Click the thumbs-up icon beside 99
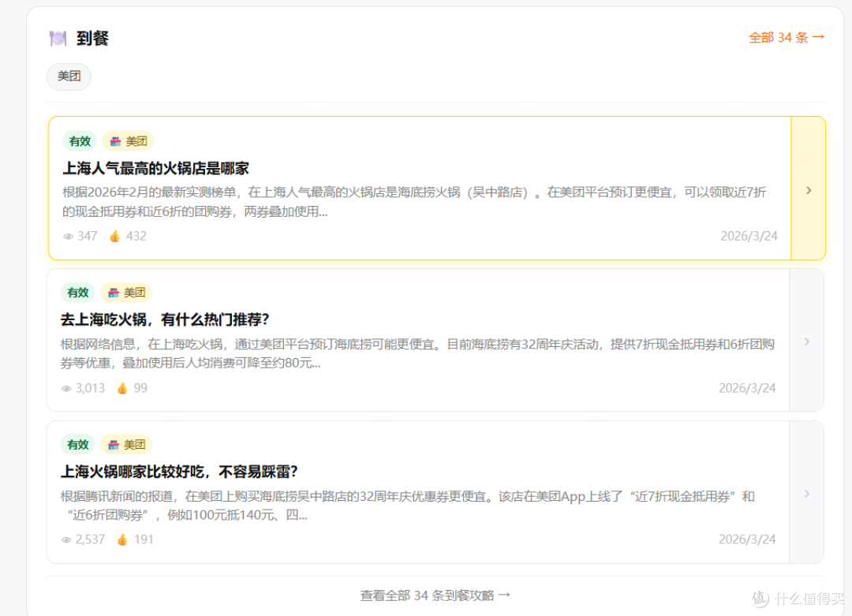The width and height of the screenshot is (852, 616). click(x=122, y=388)
